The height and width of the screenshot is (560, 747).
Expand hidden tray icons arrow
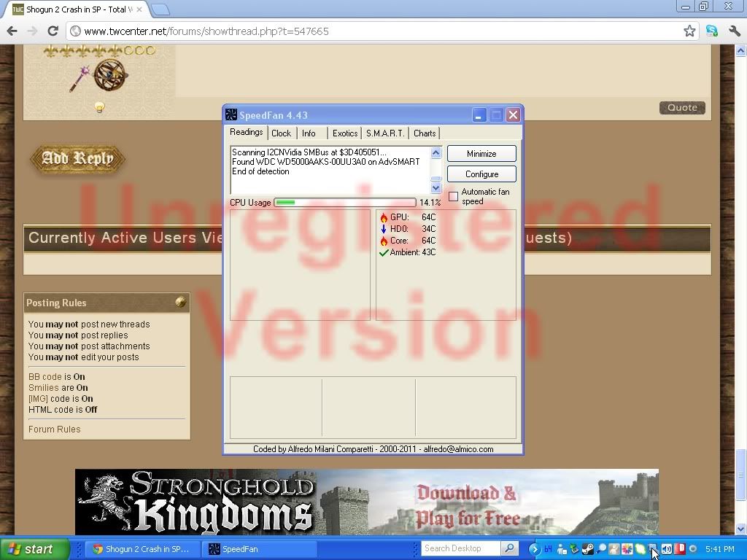point(534,549)
